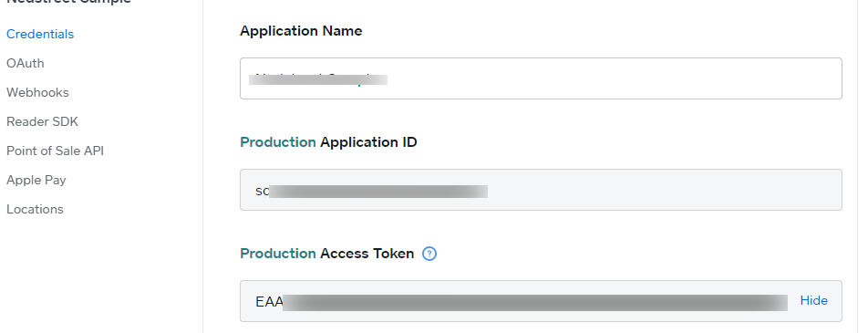Open the Point of Sale API page
The width and height of the screenshot is (868, 333).
(56, 151)
